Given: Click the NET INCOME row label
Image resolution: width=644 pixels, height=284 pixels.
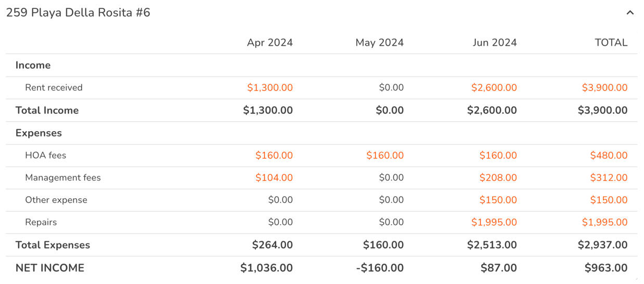Looking at the screenshot, I should tap(50, 268).
